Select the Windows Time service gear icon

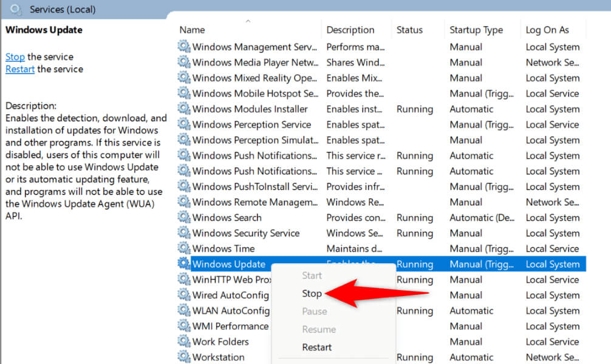(183, 248)
